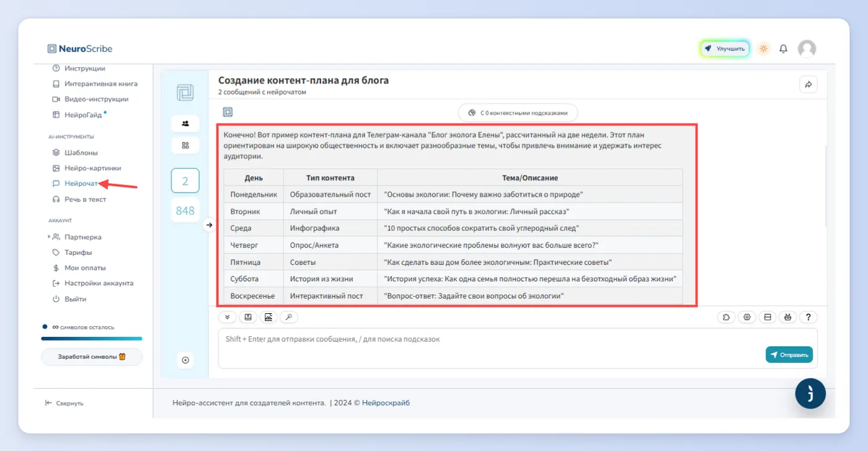
Task: Click the share arrow icon
Action: (x=808, y=84)
